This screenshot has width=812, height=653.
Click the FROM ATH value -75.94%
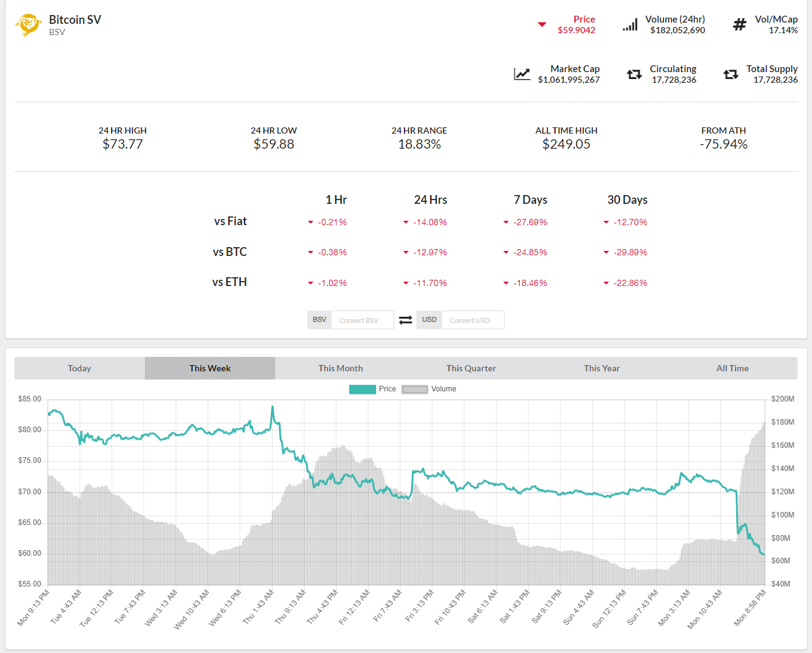724,144
